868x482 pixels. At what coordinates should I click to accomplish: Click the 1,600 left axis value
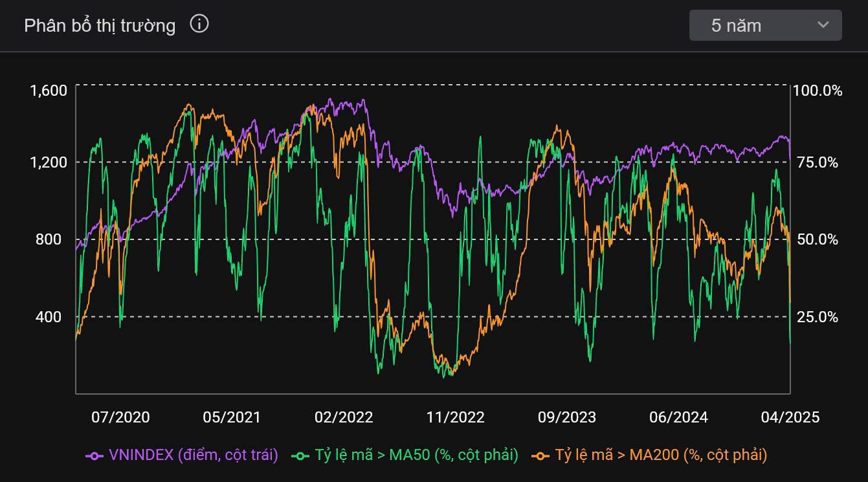(49, 90)
